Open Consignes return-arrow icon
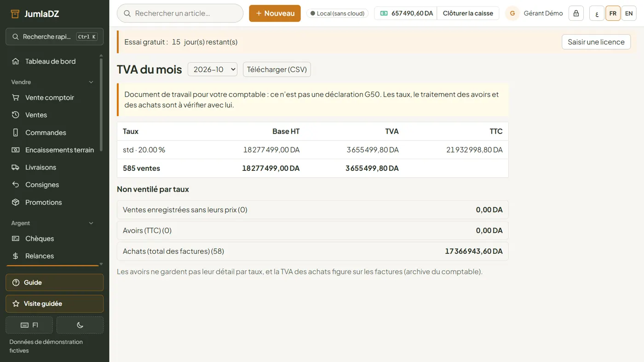Image resolution: width=644 pixels, height=362 pixels. point(16,185)
